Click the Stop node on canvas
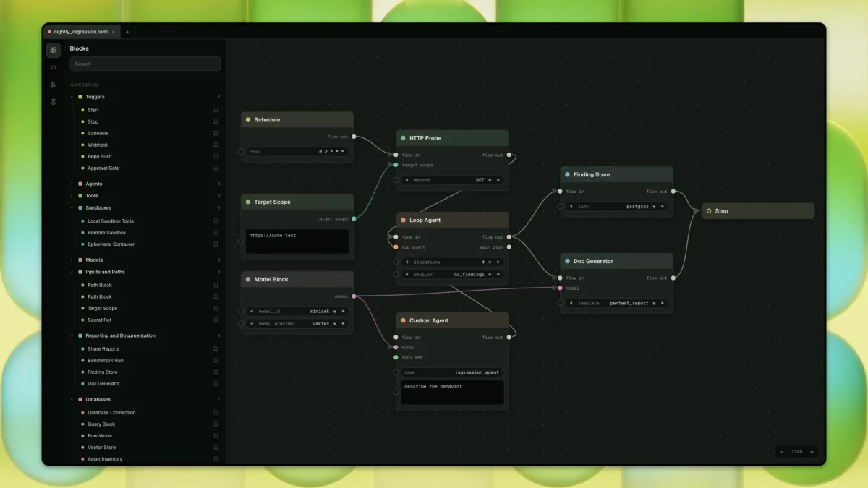Image resolution: width=868 pixels, height=488 pixels. (757, 211)
